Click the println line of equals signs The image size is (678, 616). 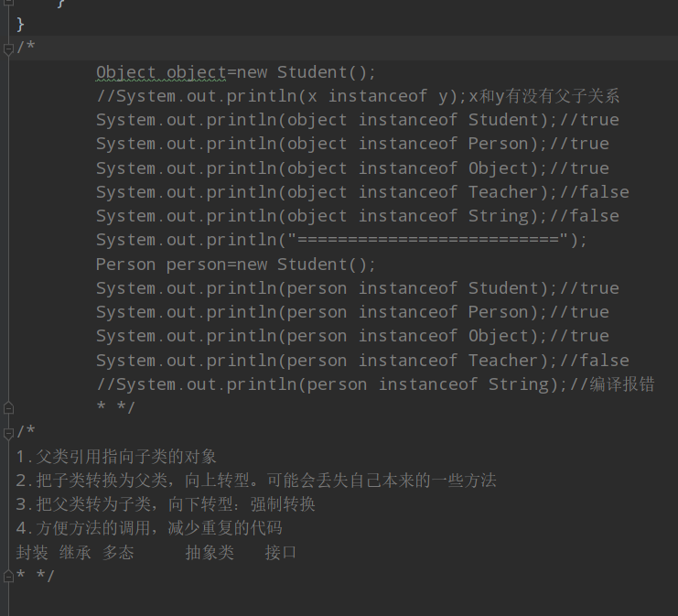click(341, 240)
